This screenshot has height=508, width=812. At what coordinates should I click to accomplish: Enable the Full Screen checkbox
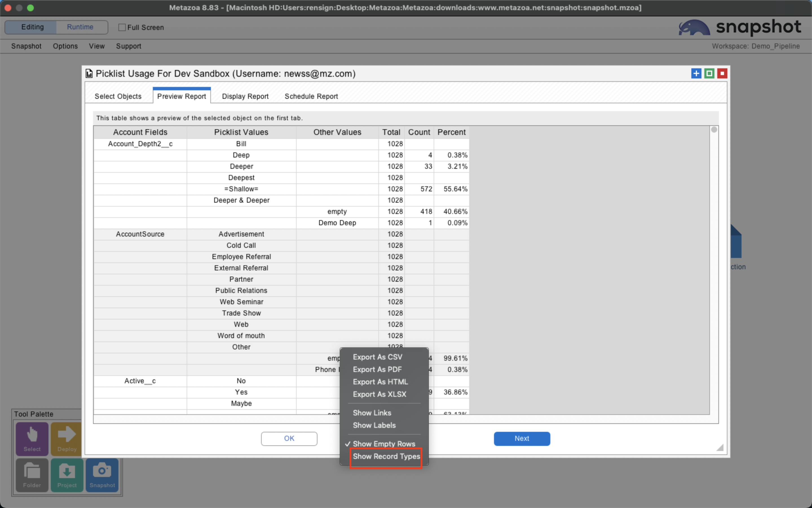[x=122, y=27]
